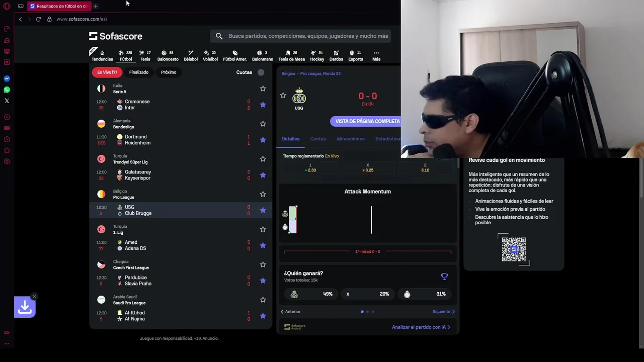
Task: Favorite the USG team star in detail panel
Action: point(283,96)
